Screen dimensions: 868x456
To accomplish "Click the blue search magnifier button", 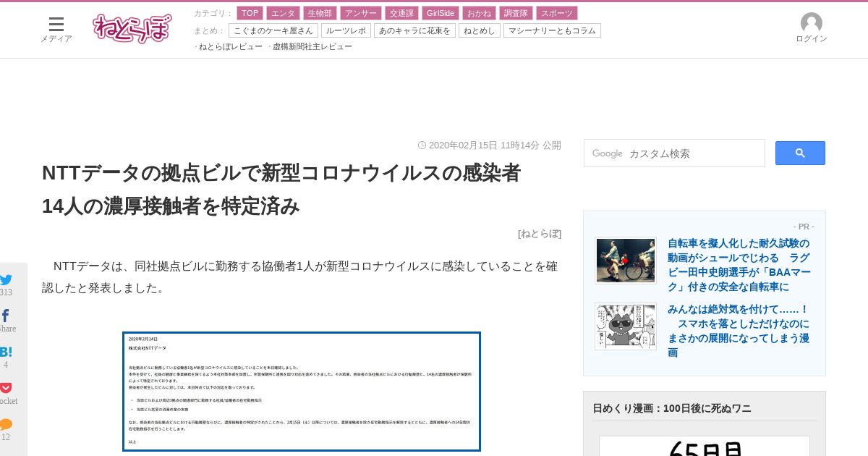I will point(800,153).
